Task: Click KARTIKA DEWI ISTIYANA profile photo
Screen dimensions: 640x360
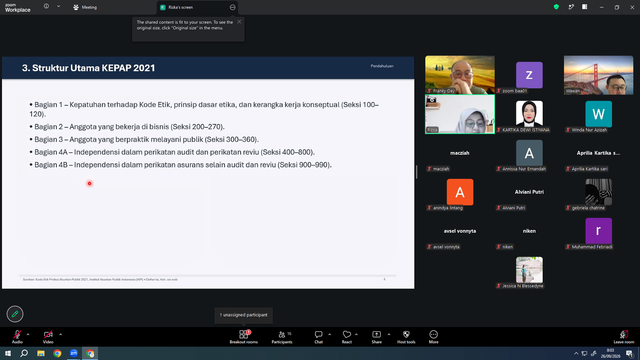Action: (529, 113)
